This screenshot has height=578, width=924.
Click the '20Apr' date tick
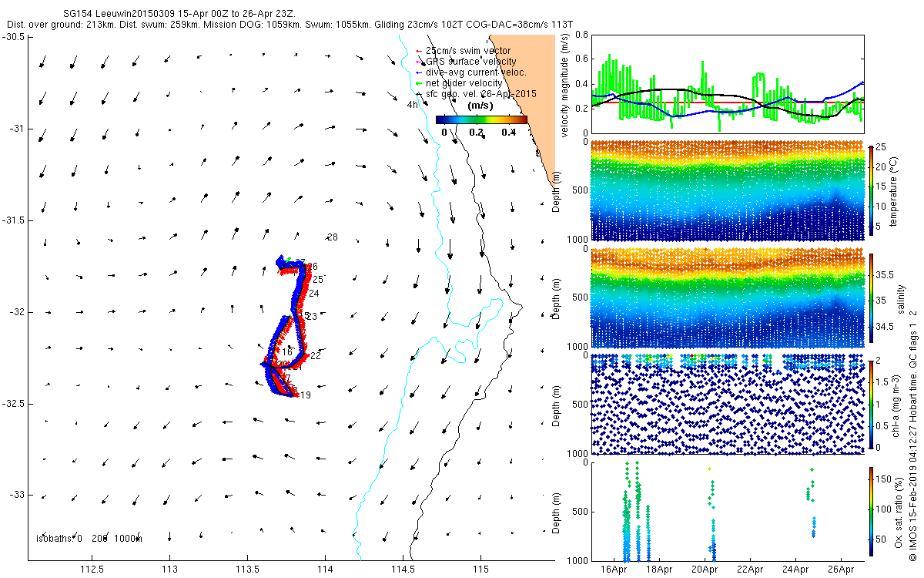(705, 570)
